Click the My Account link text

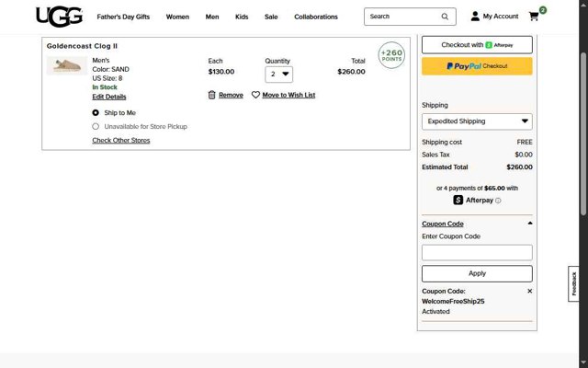[x=501, y=17]
